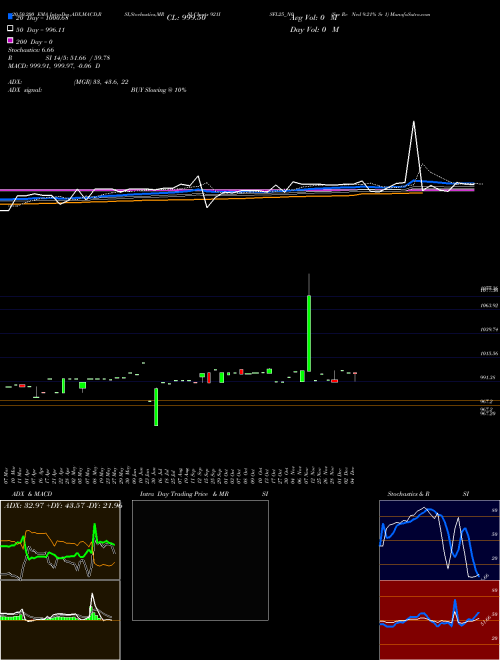Image resolution: width=500 pixels, height=660 pixels.
Task: Click the MACD values line
Action: click(x=54, y=66)
